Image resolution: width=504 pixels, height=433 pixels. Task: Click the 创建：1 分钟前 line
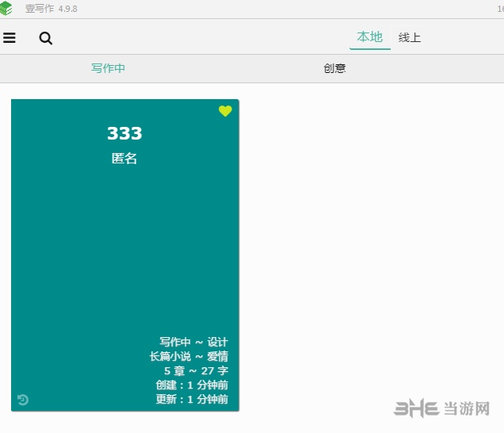click(x=192, y=385)
